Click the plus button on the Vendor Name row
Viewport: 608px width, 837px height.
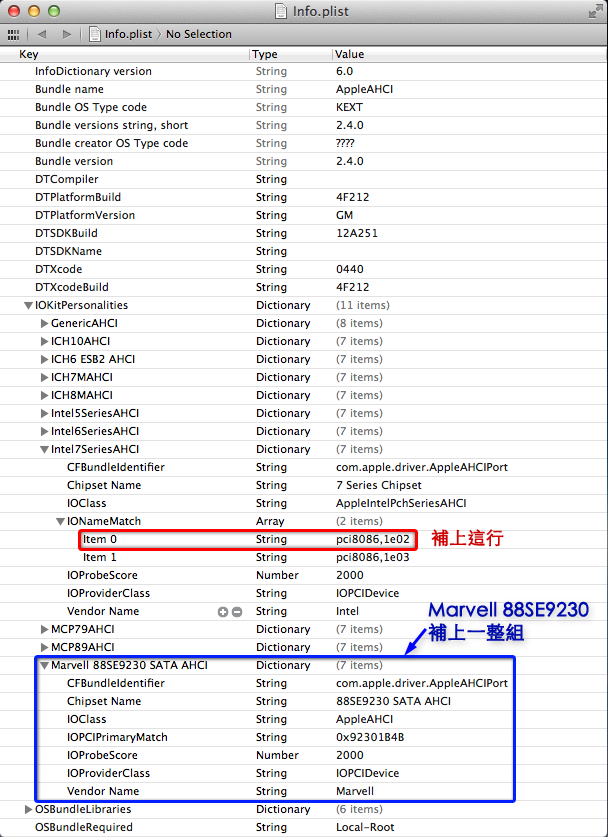223,612
